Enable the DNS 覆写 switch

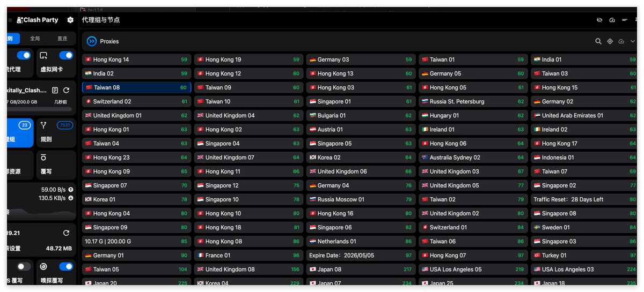24,266
